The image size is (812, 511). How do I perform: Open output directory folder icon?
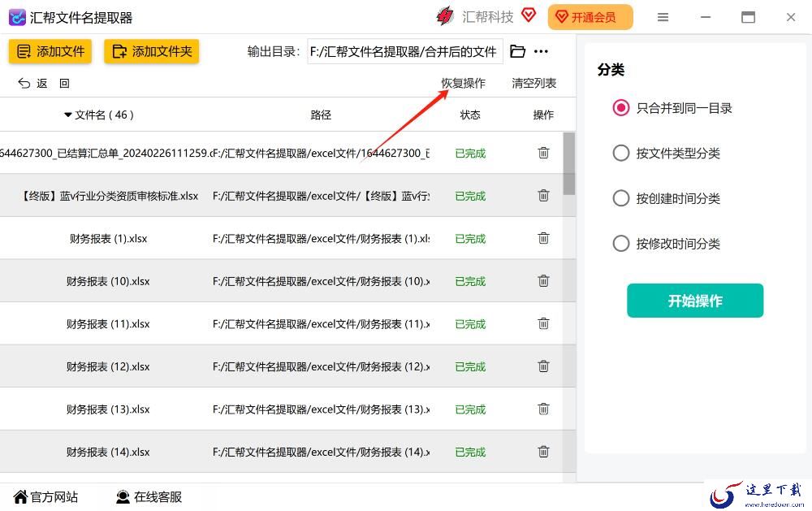click(x=517, y=51)
